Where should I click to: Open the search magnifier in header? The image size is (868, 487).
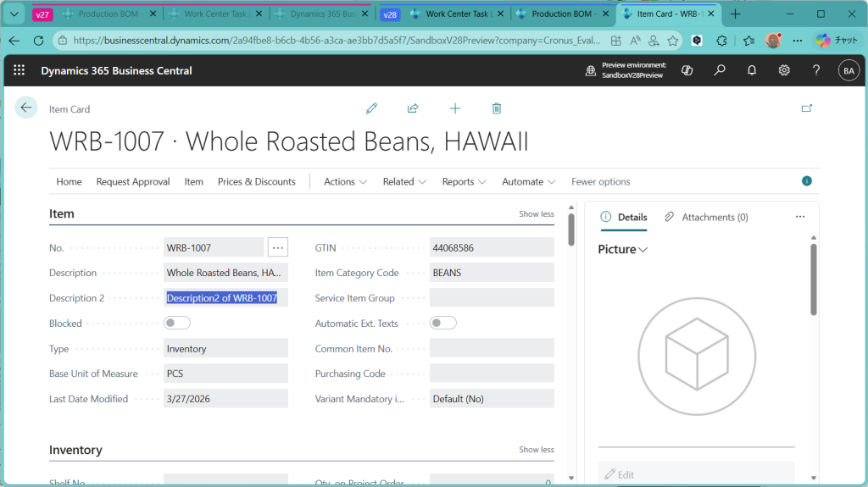(720, 71)
